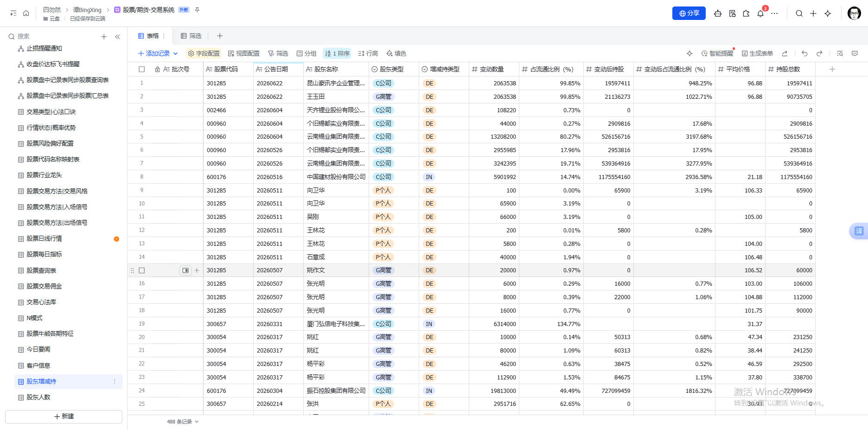The height and width of the screenshot is (430, 868).
Task: Open the 1 排序 sort settings
Action: coord(337,53)
